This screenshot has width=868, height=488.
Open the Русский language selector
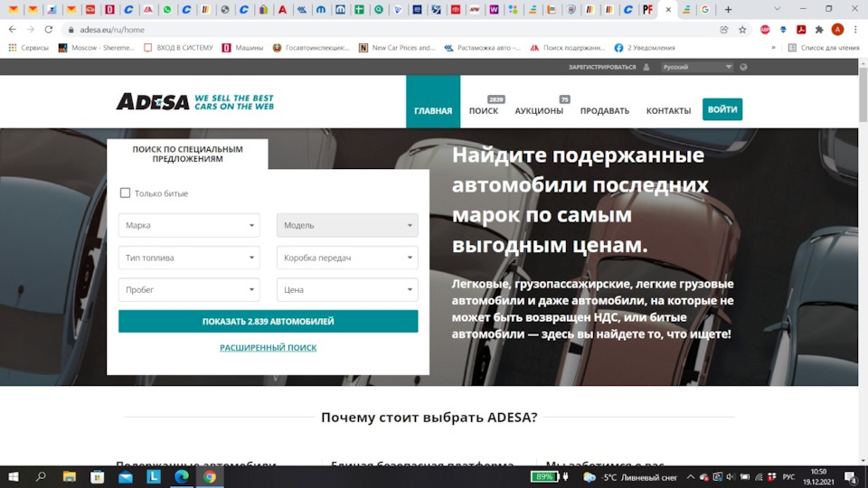click(x=697, y=67)
